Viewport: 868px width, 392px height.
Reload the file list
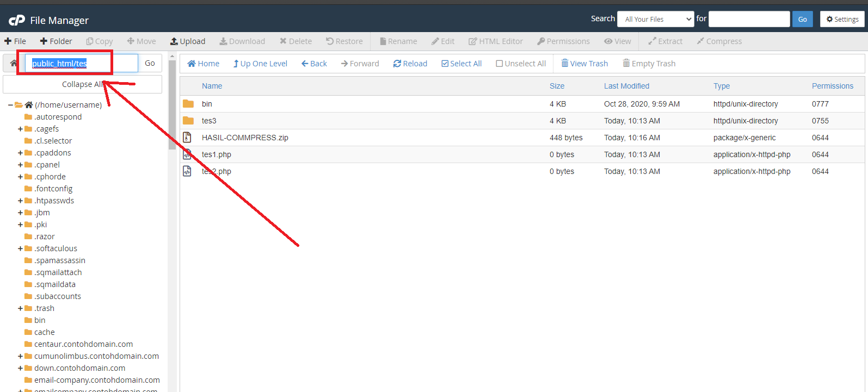click(x=410, y=64)
